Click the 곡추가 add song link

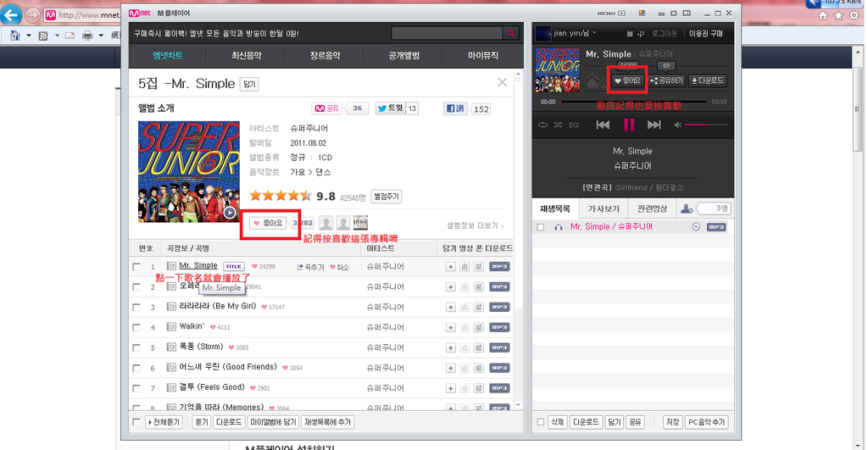click(x=311, y=267)
